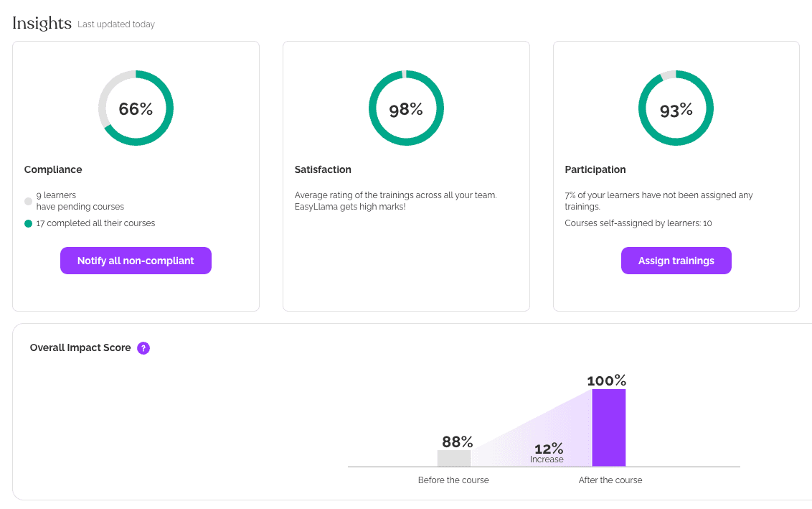Select the Participation donut chart
This screenshot has width=812, height=509.
pyautogui.click(x=675, y=108)
